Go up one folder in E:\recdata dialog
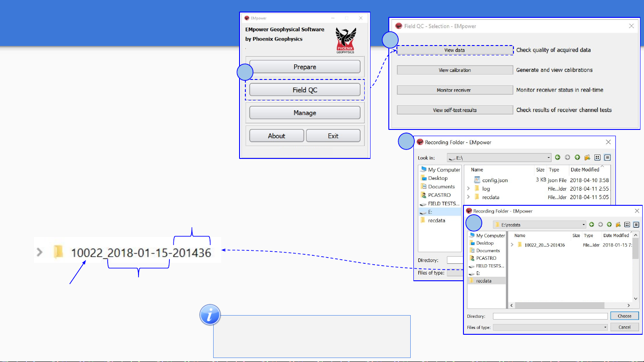The height and width of the screenshot is (362, 644). [x=610, y=225]
